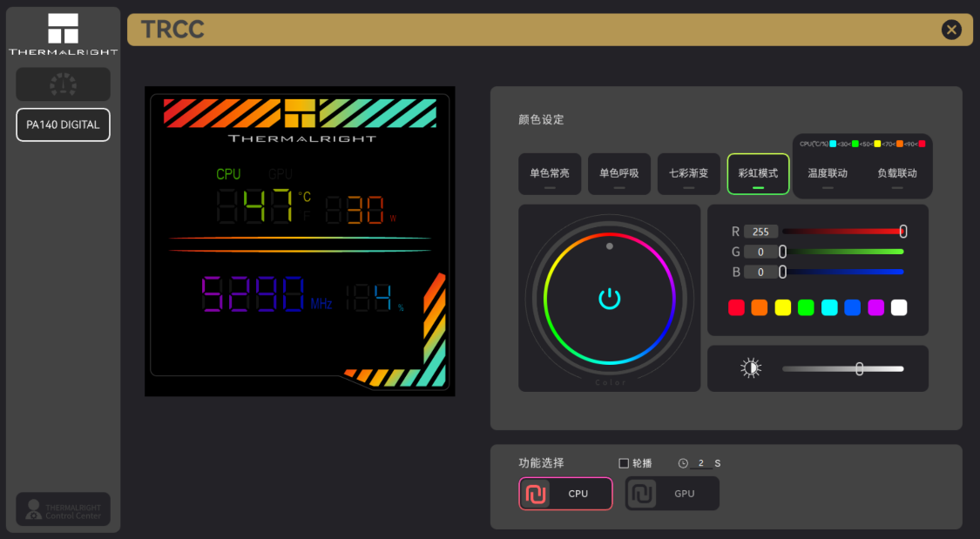Click the cooler display preview image
Screen dimensions: 980x539
pos(300,241)
